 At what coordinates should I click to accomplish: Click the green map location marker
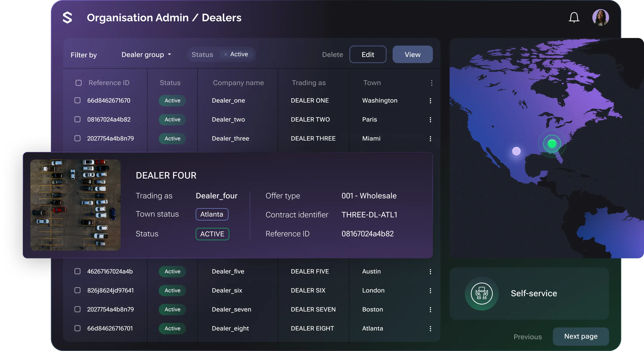552,144
